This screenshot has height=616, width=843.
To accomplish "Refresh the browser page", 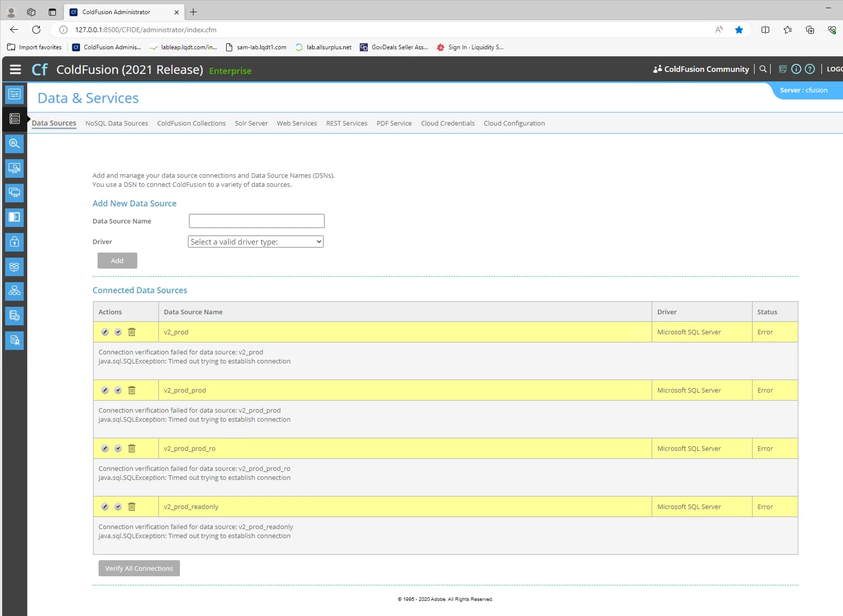I will coord(36,30).
